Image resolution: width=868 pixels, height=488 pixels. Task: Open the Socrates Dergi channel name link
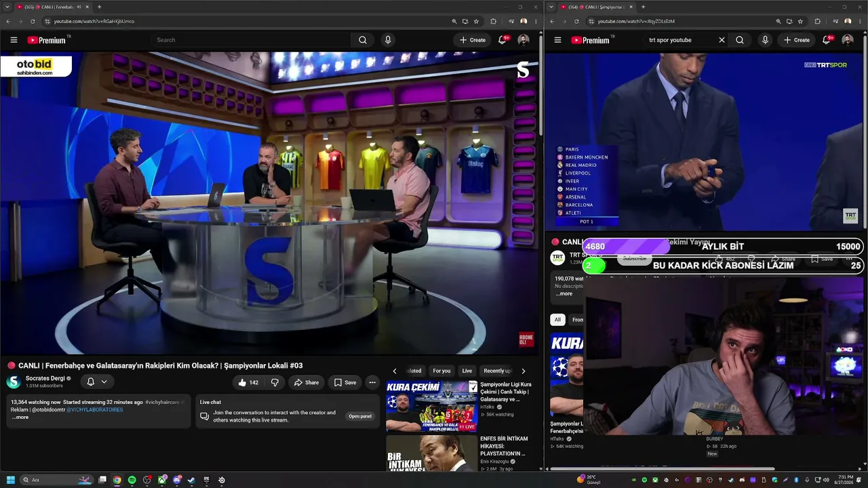point(45,378)
